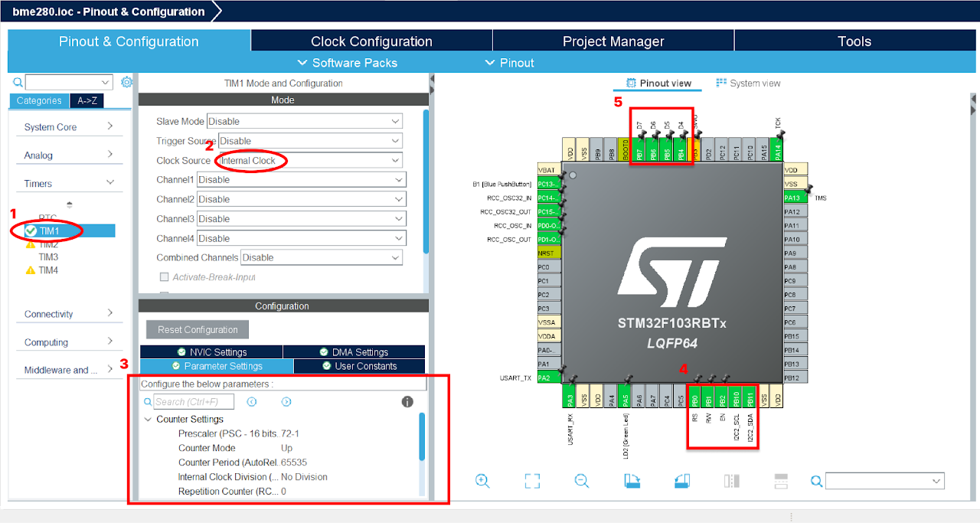The width and height of the screenshot is (980, 523).
Task: Switch to the Clock Configuration tab
Action: pyautogui.click(x=371, y=41)
